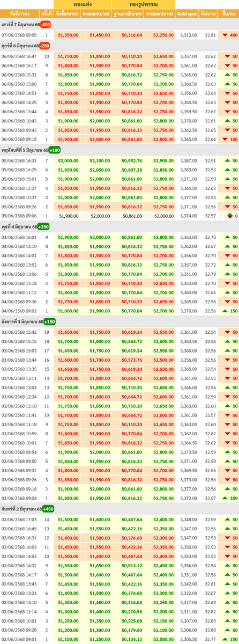Click the green +450 badge for Monday 2 June

click(x=48, y=509)
